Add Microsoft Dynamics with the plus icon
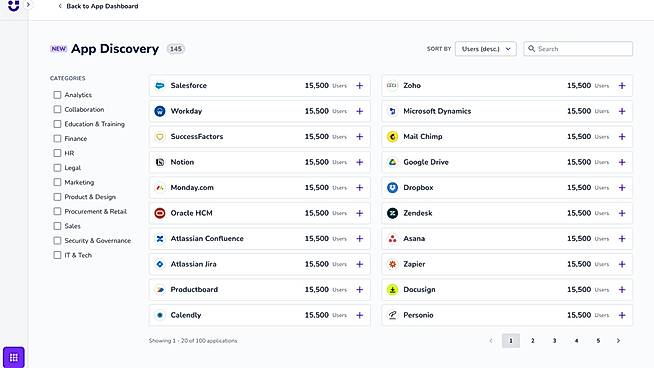Screen dimensions: 654x368 622,111
